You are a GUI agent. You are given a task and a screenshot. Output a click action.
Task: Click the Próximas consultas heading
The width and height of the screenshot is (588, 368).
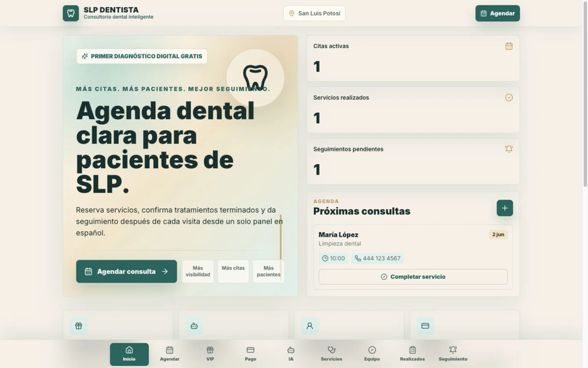click(362, 211)
